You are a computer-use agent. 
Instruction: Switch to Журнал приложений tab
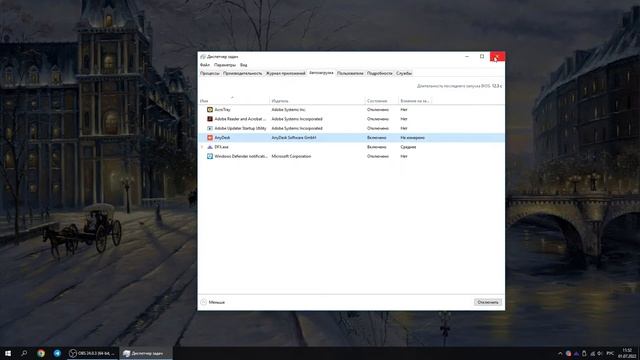pyautogui.click(x=286, y=73)
